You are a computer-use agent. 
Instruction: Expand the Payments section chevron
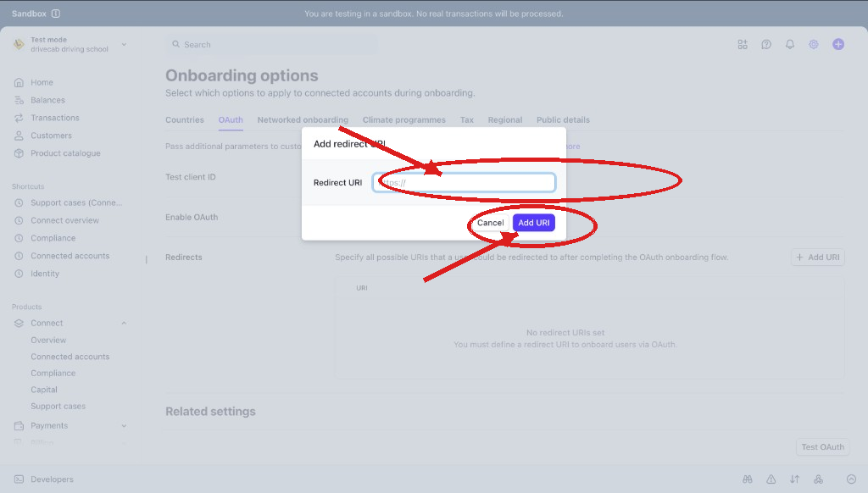click(124, 425)
